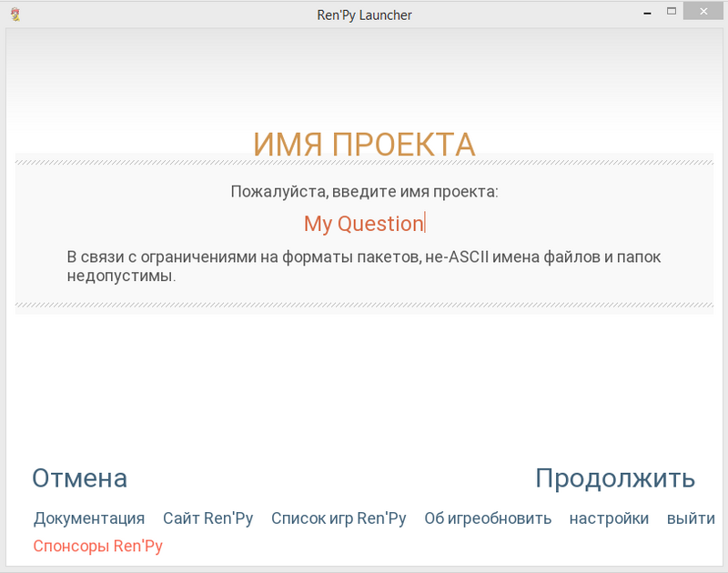Open the Документация link
Image resolution: width=728 pixels, height=573 pixels.
click(x=88, y=518)
